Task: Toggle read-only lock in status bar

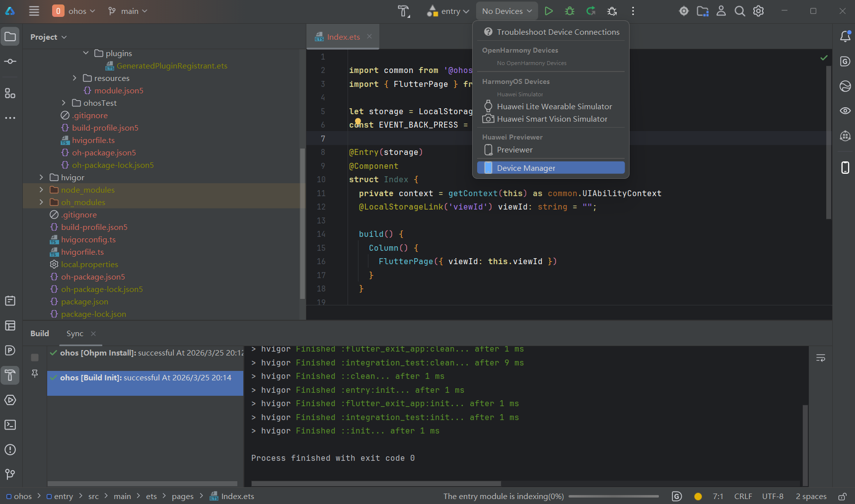Action: click(x=842, y=496)
